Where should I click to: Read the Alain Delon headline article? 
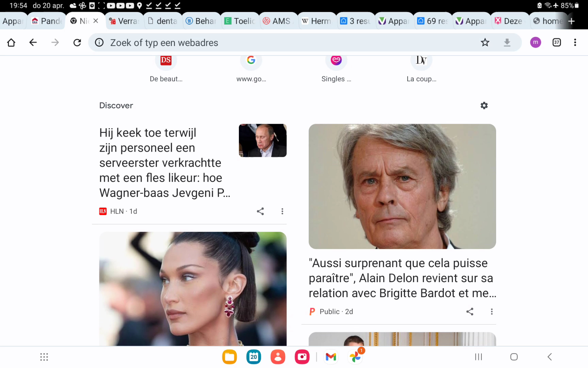402,278
